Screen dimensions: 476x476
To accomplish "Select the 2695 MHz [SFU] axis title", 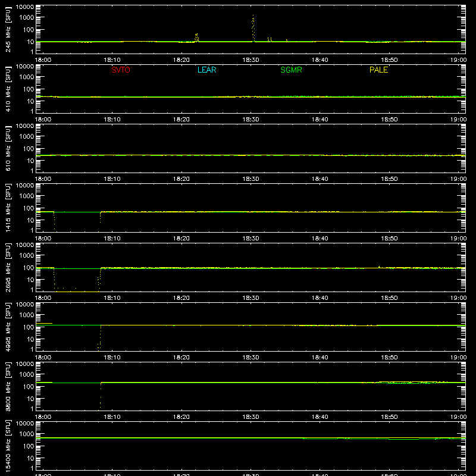I will (8, 268).
